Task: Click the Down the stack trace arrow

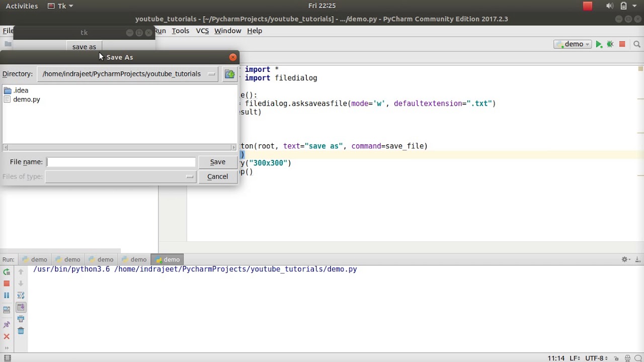Action: tap(21, 284)
